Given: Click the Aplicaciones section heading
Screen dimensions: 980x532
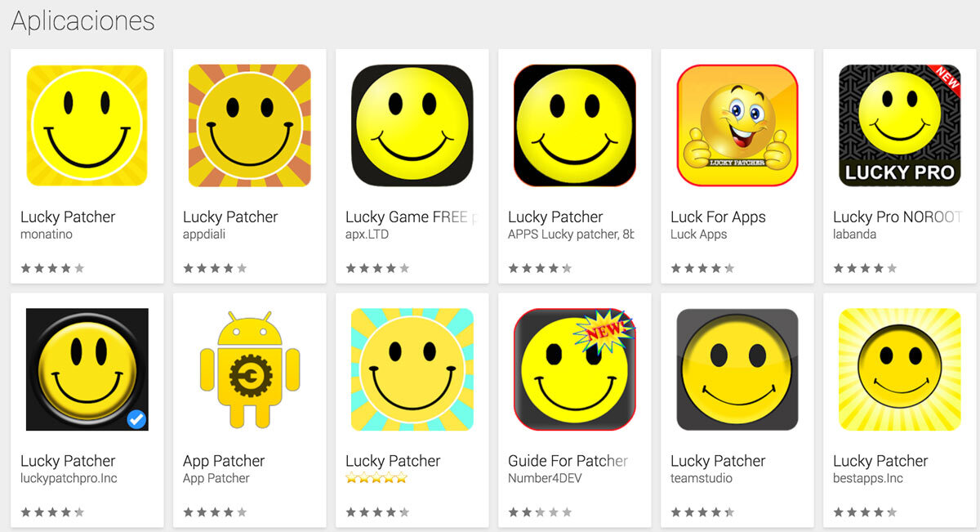Looking at the screenshot, I should (x=82, y=21).
